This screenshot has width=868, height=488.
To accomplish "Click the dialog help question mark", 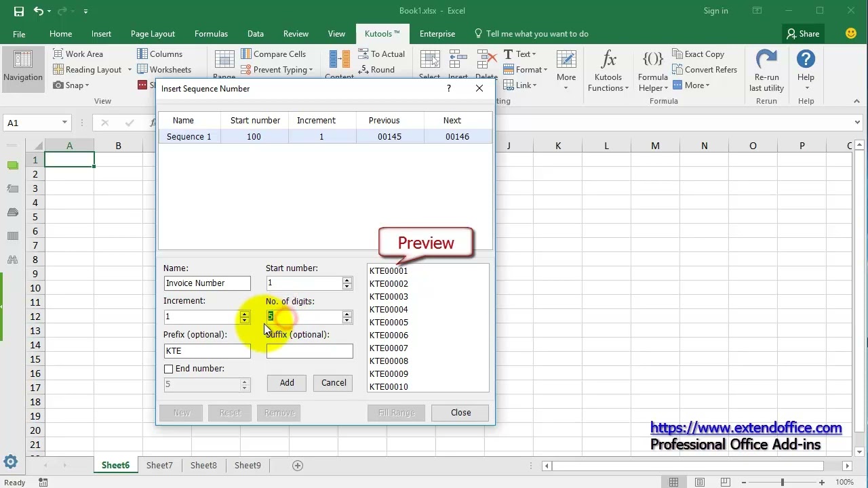I will pos(448,89).
